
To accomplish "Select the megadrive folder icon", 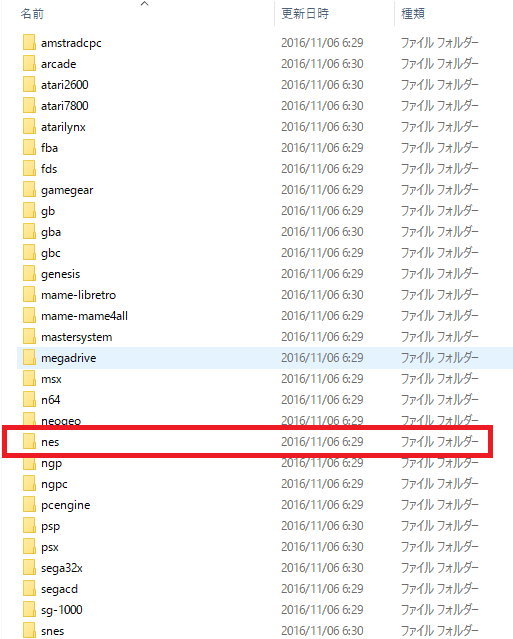I will coord(29,358).
